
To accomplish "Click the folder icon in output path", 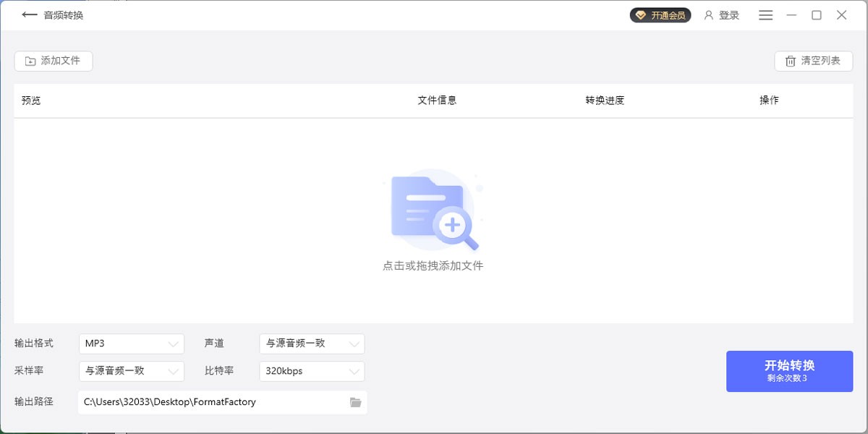I will coord(355,402).
